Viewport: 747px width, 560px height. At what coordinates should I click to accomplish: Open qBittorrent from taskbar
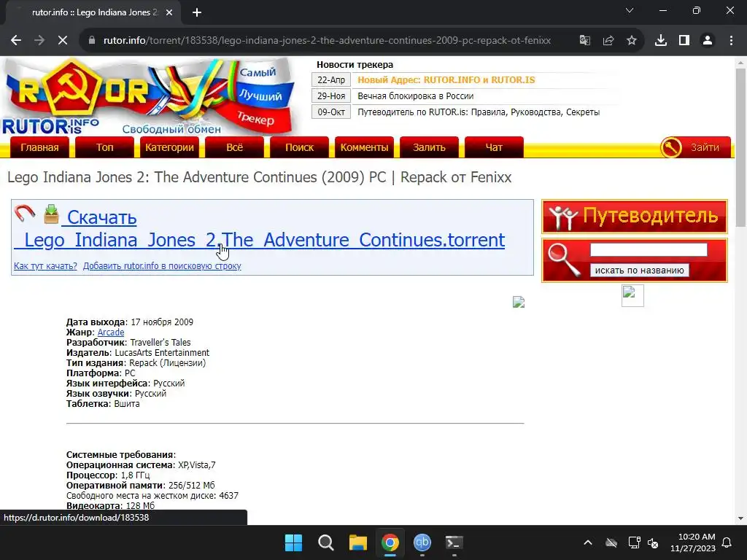(422, 542)
